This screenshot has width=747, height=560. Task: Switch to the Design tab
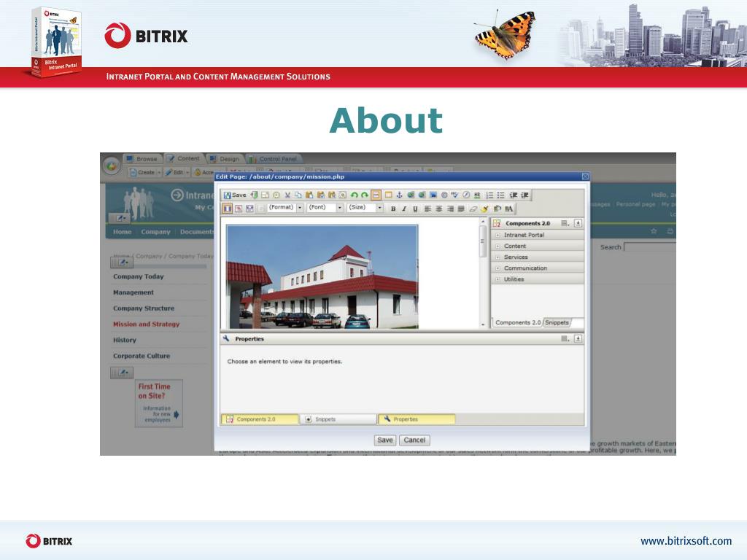click(x=225, y=159)
